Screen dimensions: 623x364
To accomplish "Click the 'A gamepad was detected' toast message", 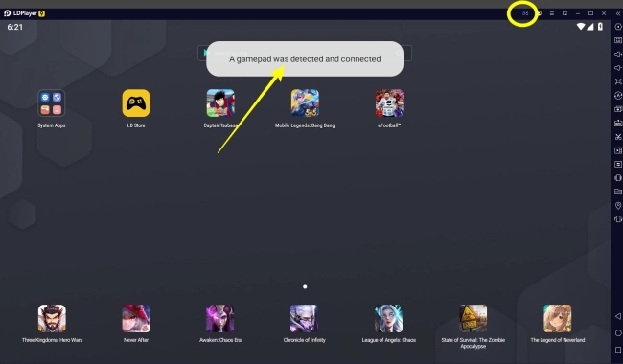I will 305,58.
